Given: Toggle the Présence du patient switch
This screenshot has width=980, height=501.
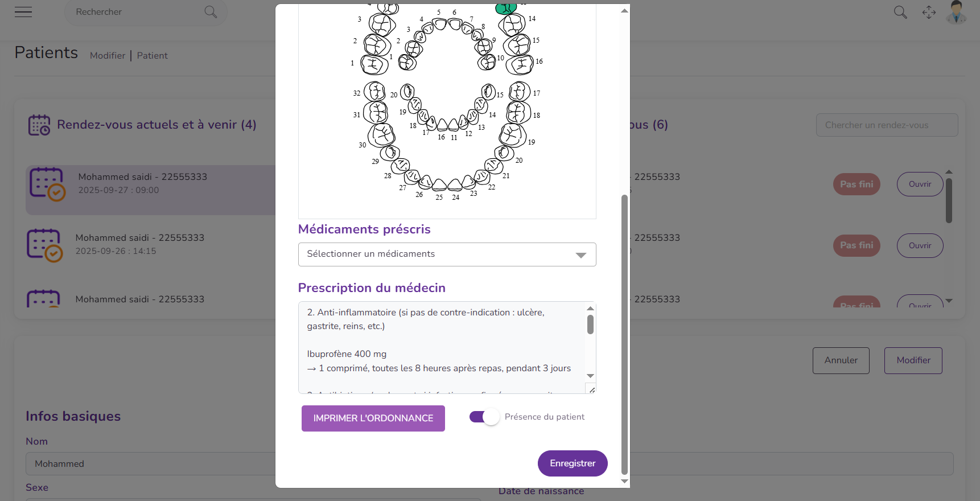Looking at the screenshot, I should click(x=484, y=417).
